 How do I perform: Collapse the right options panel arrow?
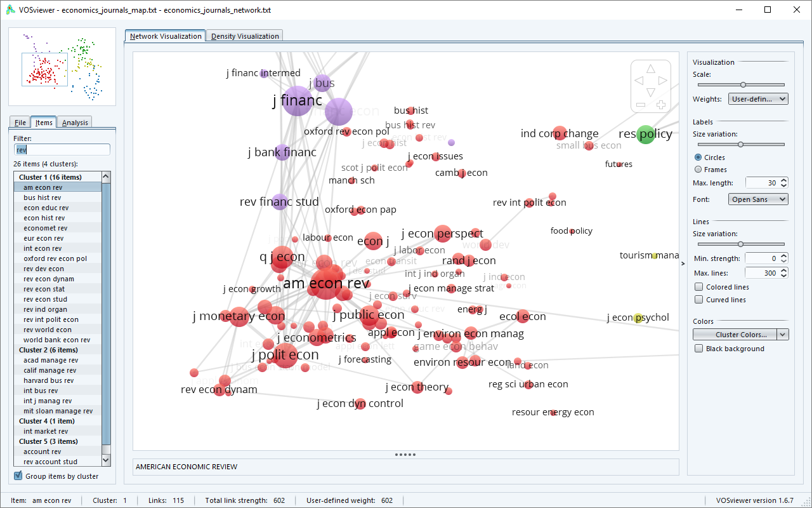pos(683,264)
